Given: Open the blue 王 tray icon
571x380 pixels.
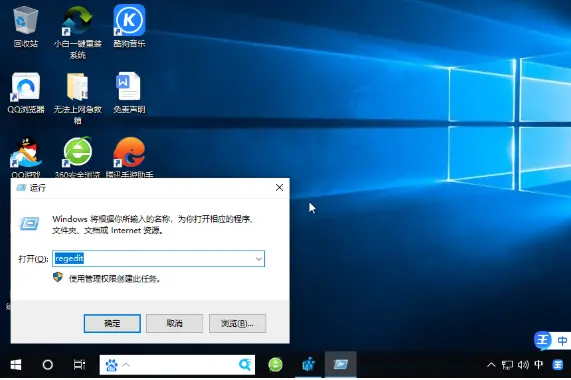Looking at the screenshot, I should (x=558, y=364).
